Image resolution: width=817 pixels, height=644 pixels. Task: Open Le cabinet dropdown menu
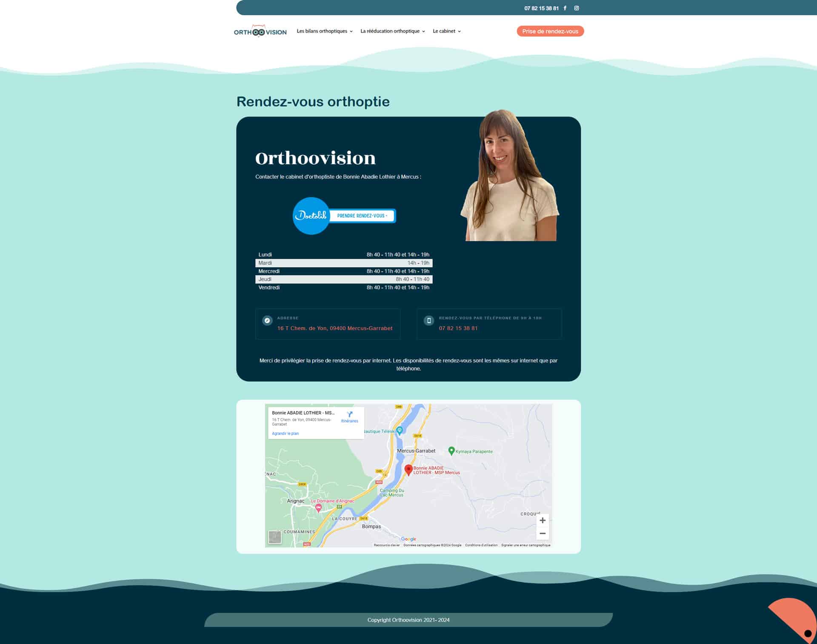[446, 31]
